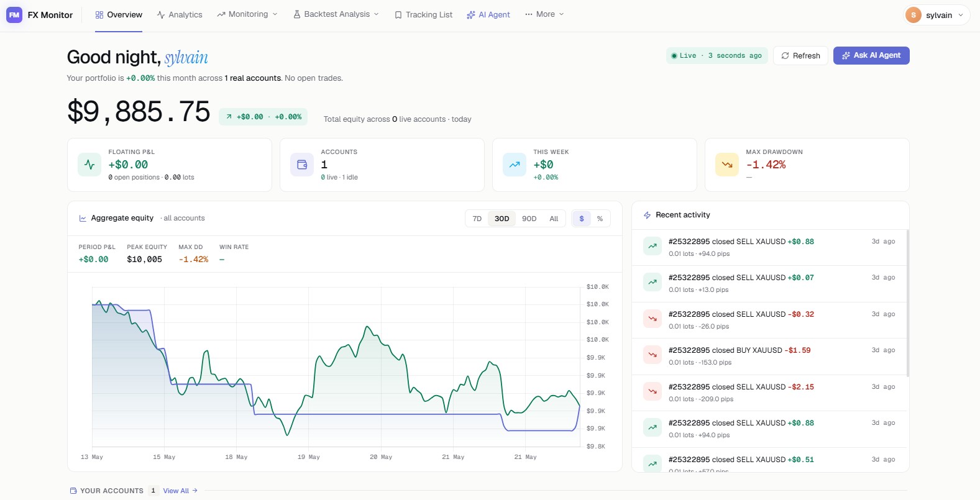Image resolution: width=980 pixels, height=500 pixels.
Task: Click the $9,885.75 total equity value
Action: point(139,112)
